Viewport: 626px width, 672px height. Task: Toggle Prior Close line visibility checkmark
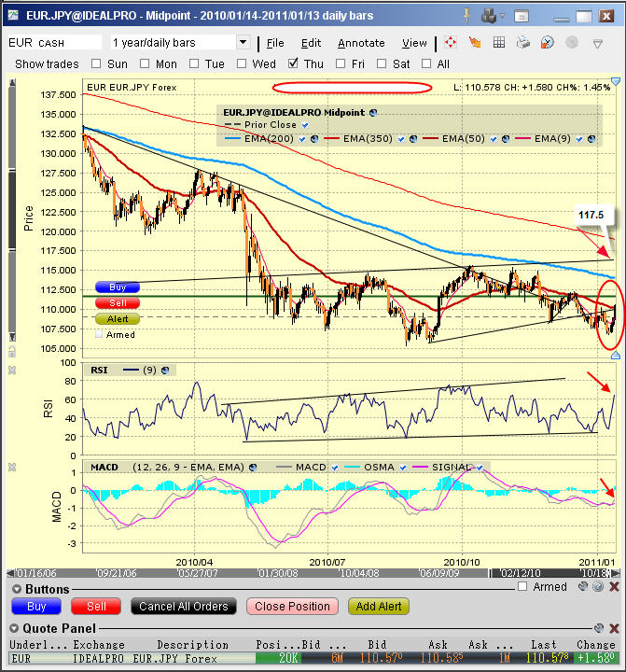point(305,125)
